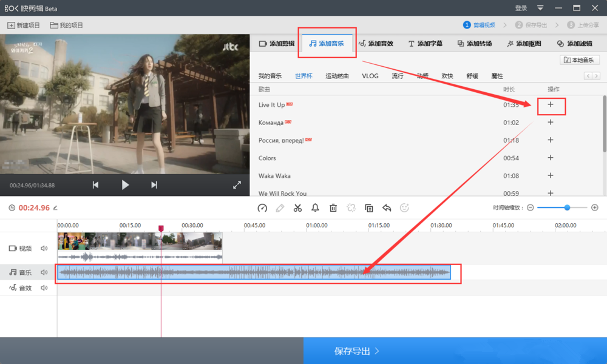Click the timeline zoom slider handle
This screenshot has height=364, width=607.
567,207
